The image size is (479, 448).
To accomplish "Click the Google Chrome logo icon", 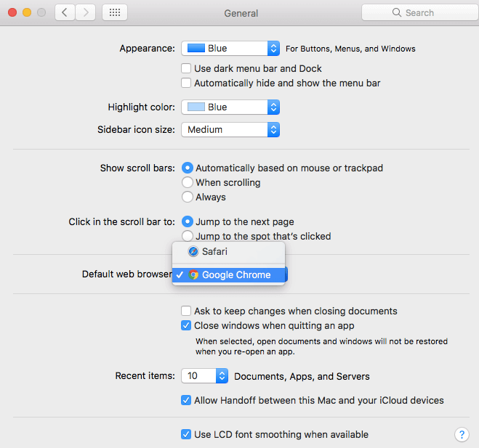I will click(x=193, y=274).
